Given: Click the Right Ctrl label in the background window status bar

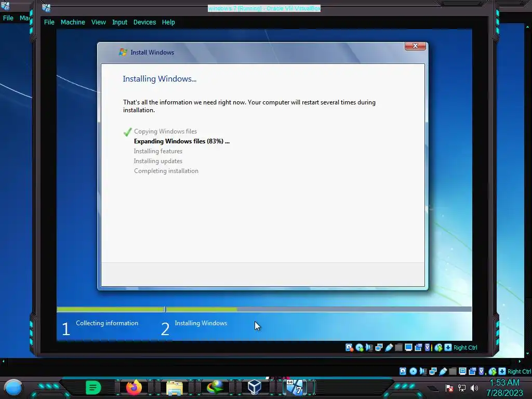Looking at the screenshot, I should pos(519,371).
